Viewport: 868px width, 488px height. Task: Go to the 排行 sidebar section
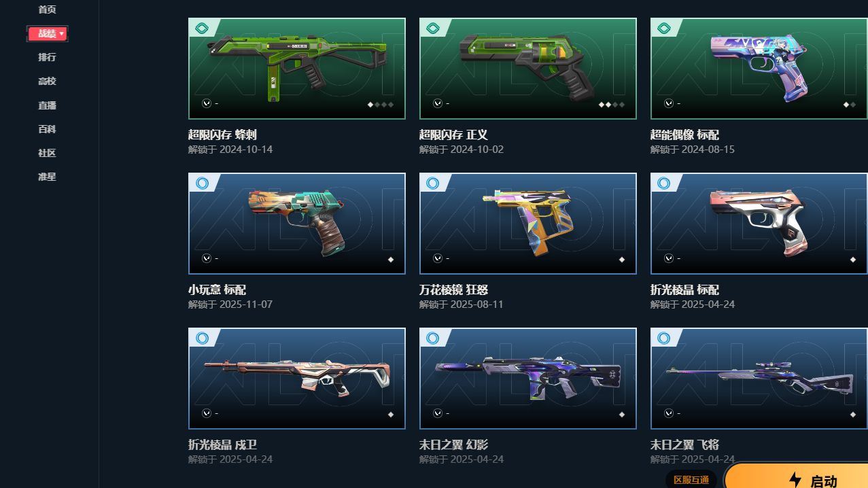[x=47, y=57]
